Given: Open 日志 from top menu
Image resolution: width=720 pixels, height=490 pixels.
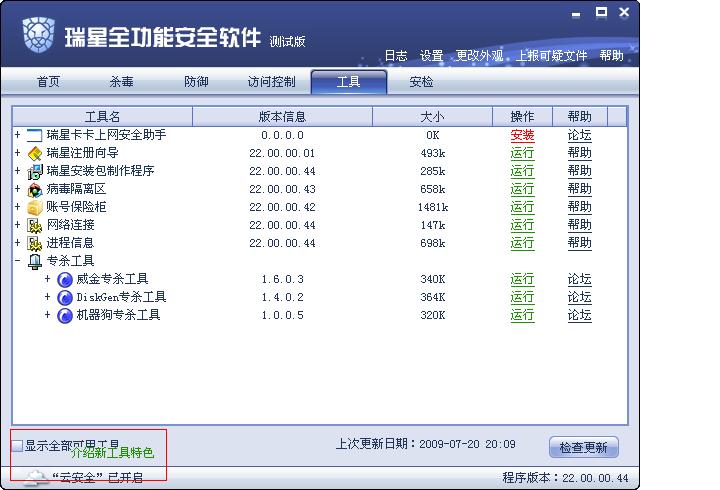Looking at the screenshot, I should [x=396, y=56].
